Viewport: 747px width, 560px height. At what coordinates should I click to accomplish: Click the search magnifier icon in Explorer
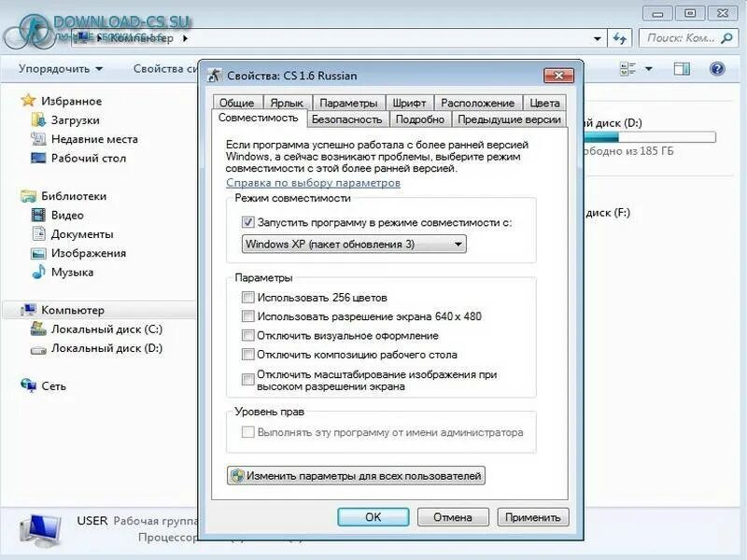[x=726, y=38]
